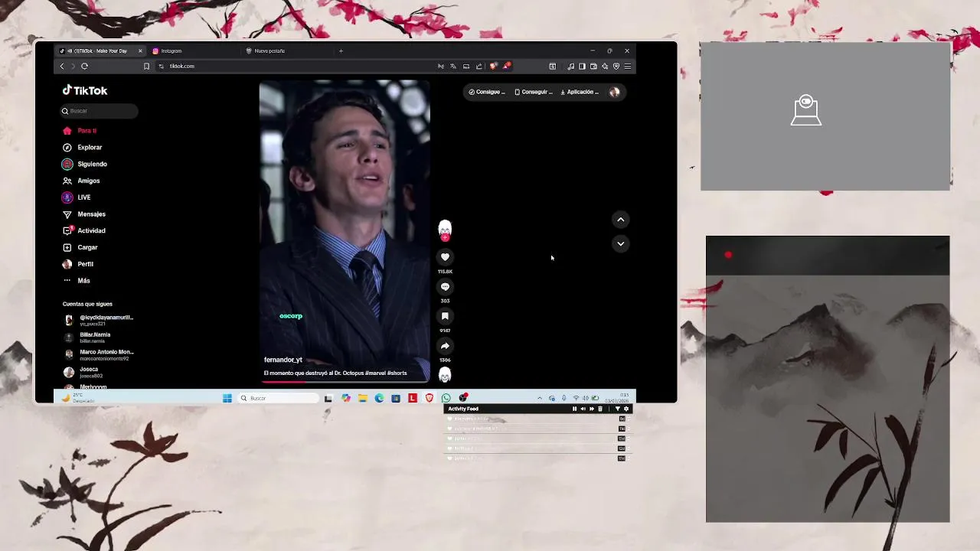
Task: Click the Aplicación... download button
Action: (x=580, y=92)
